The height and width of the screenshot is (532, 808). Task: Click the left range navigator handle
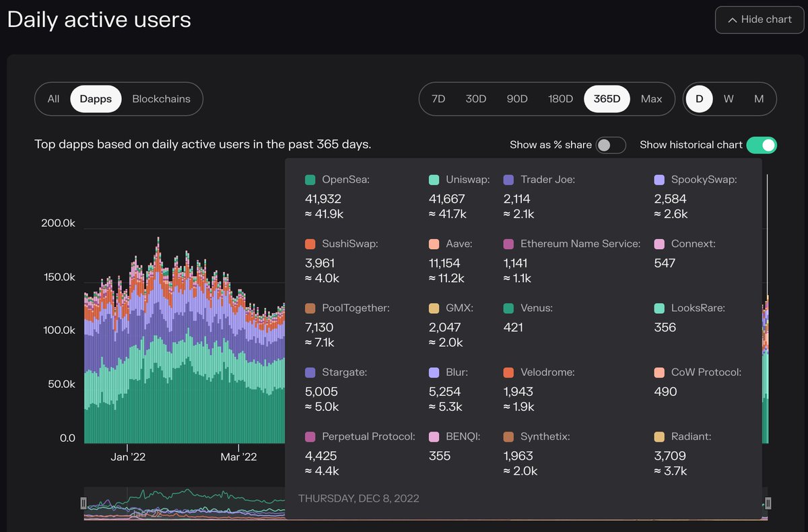pos(83,503)
